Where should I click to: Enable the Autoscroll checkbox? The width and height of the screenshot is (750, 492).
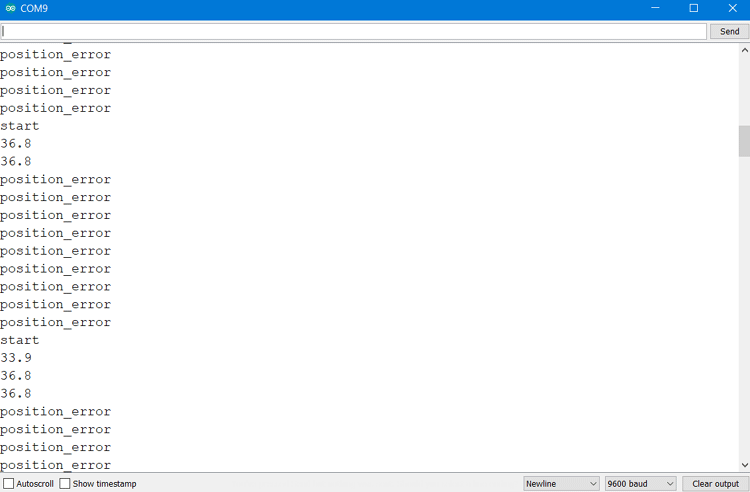click(9, 483)
